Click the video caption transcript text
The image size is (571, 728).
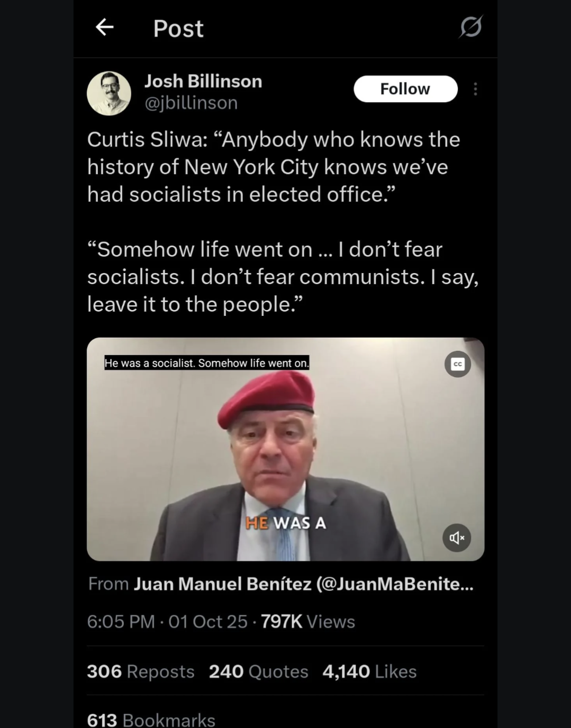pyautogui.click(x=206, y=363)
